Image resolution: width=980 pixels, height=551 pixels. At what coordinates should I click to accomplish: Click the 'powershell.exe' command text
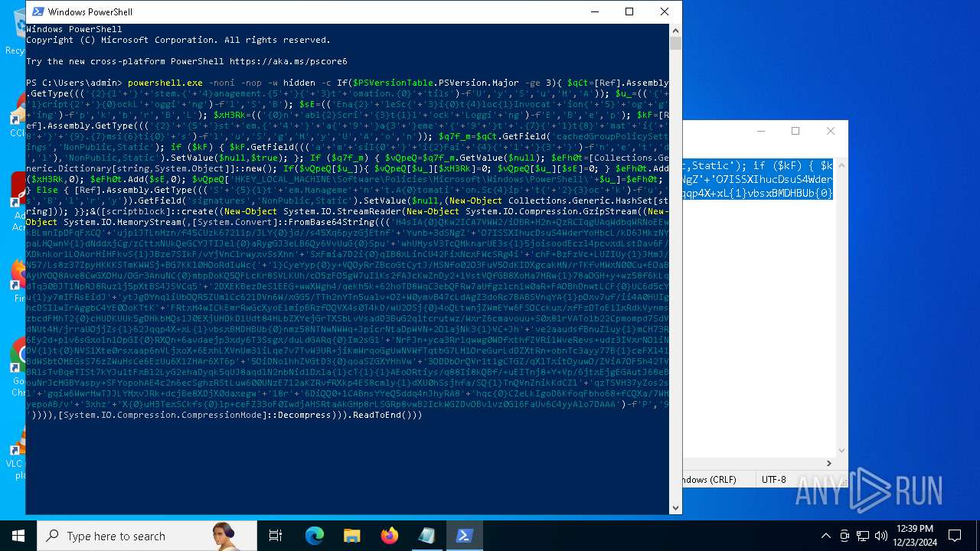coord(165,83)
